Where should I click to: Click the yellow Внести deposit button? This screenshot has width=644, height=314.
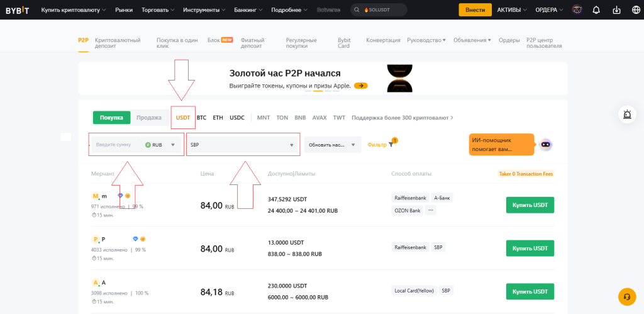[475, 10]
